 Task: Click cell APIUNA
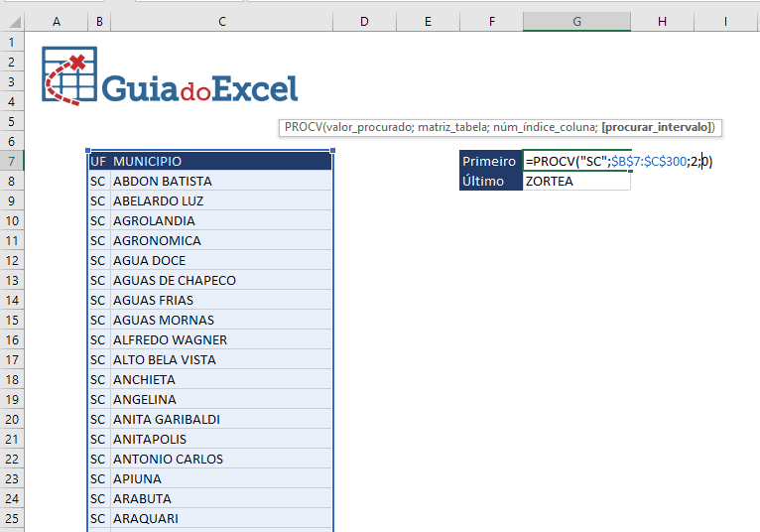(221, 479)
